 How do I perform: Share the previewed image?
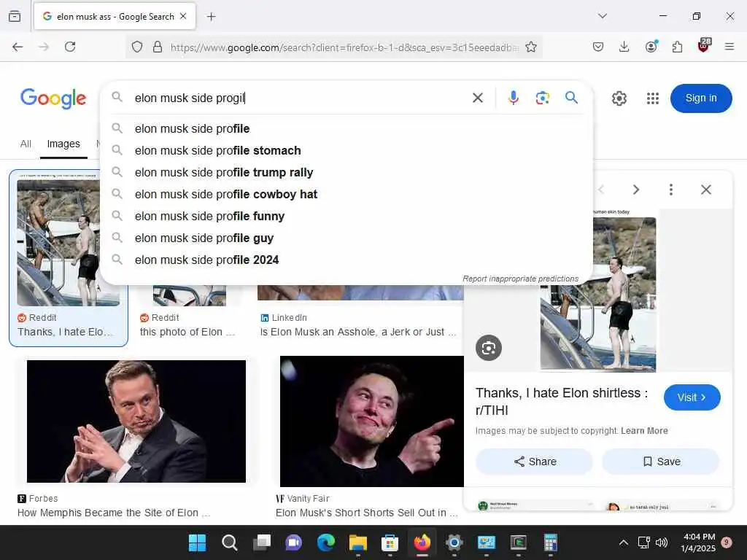point(535,462)
